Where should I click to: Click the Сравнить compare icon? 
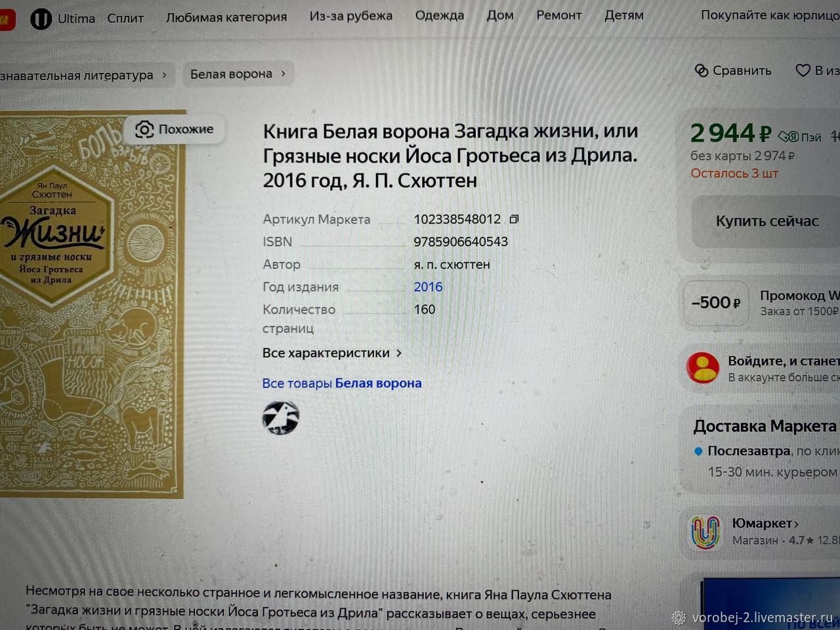(702, 70)
